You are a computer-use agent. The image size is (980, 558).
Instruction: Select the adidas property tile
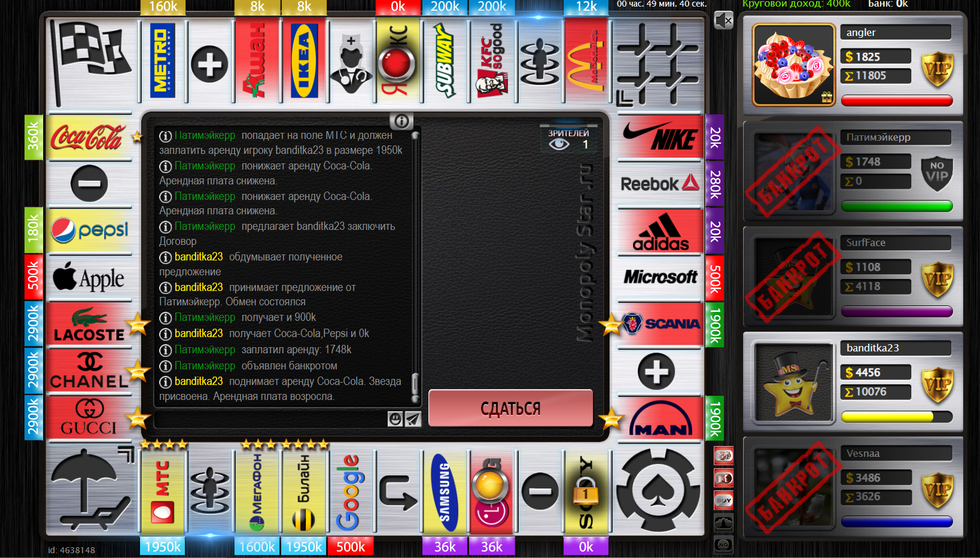pos(660,231)
